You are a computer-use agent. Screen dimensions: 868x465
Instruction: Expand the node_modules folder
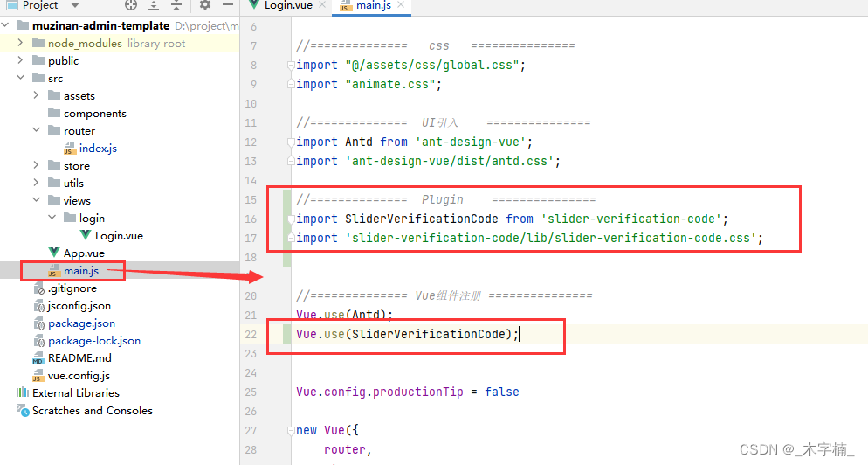20,43
